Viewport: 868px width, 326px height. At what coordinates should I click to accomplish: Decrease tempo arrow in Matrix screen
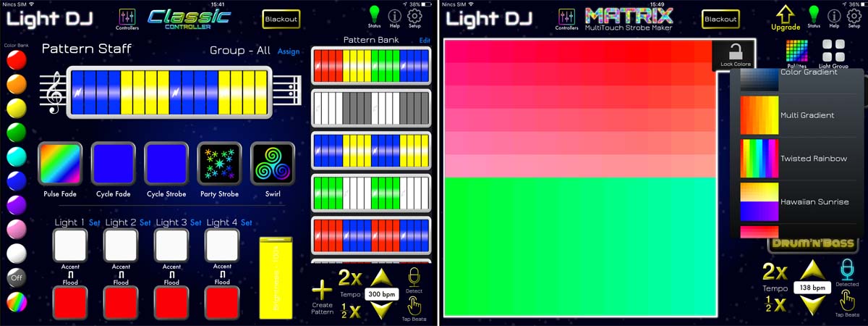coord(812,306)
